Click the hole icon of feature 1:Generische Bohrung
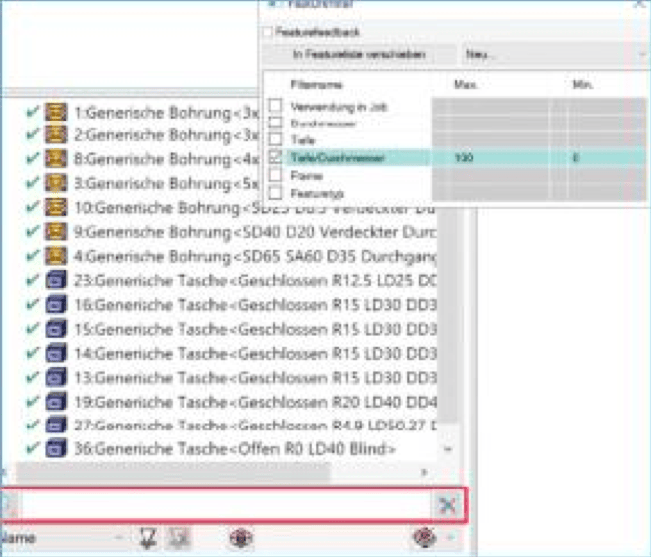 click(x=56, y=112)
